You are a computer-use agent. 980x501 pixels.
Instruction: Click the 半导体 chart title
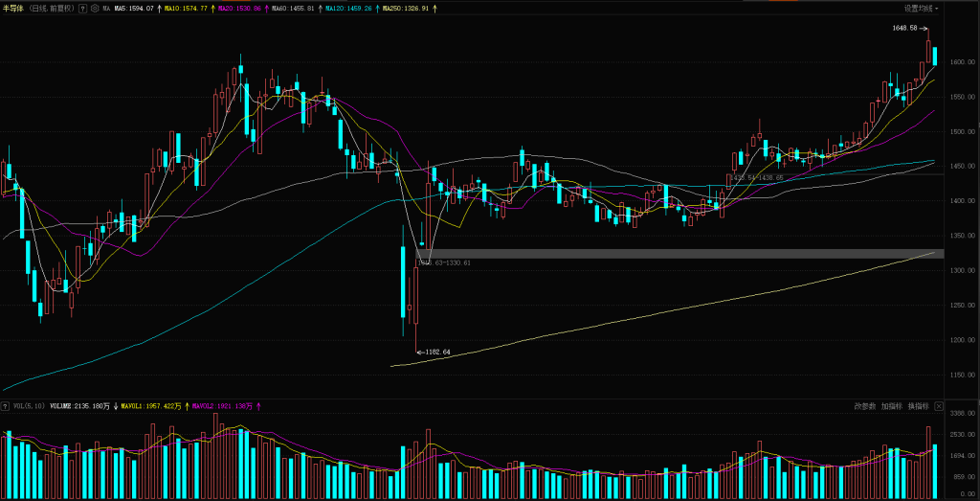pos(13,8)
